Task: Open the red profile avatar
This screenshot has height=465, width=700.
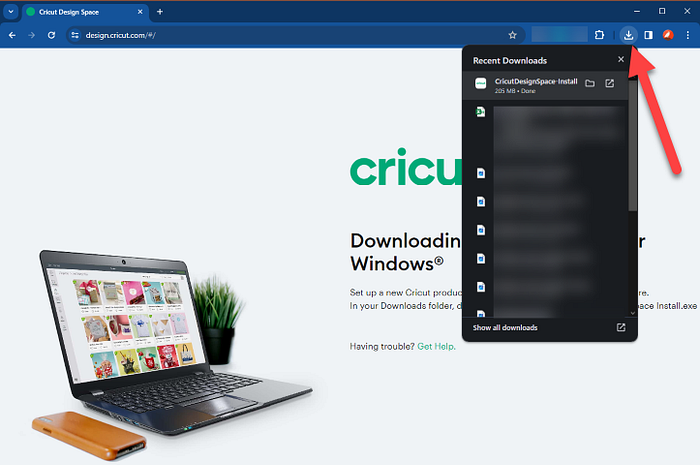Action: coord(668,35)
